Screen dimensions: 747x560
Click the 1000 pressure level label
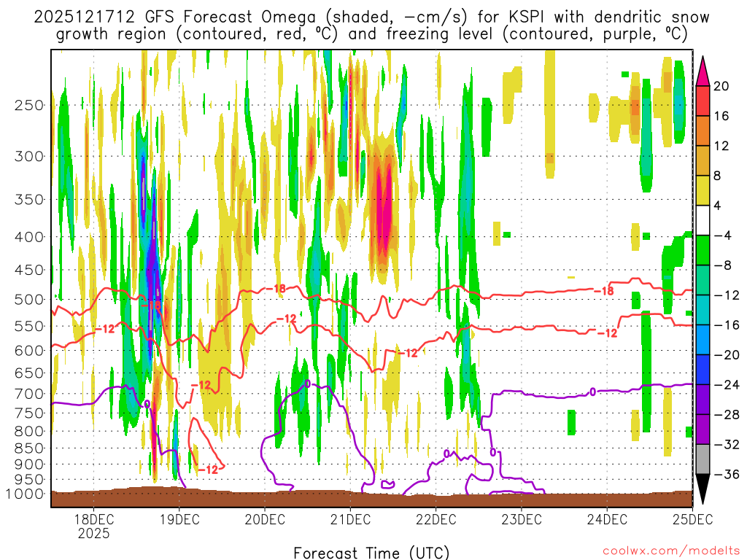(25, 494)
